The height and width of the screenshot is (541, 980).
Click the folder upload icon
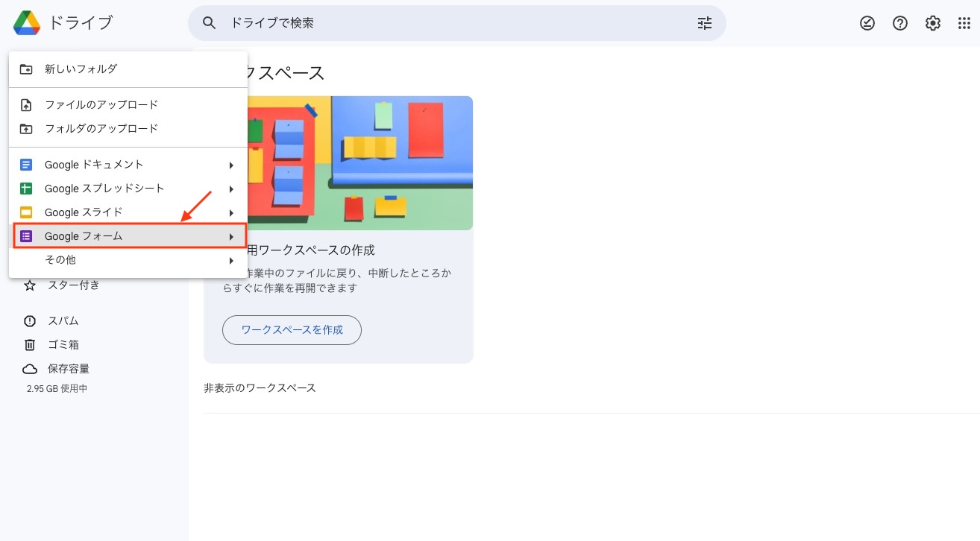[26, 129]
